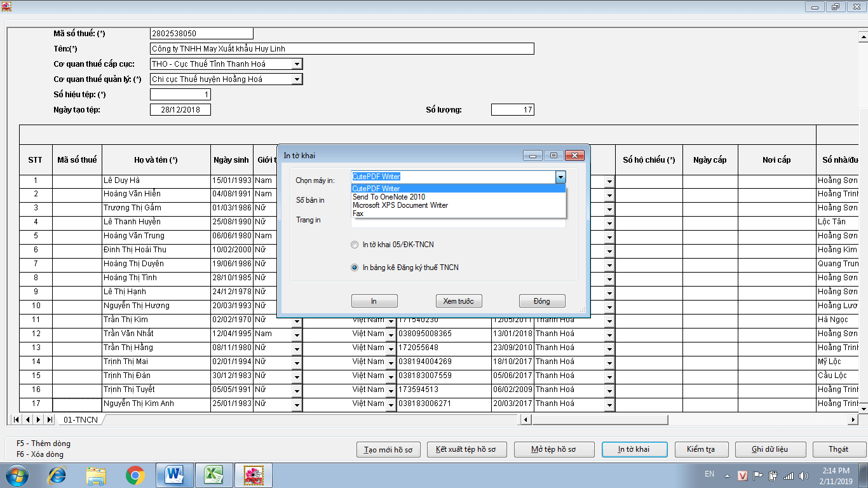868x488 pixels.
Task: Click the horizontal scrollbar right arrow
Action: pos(853,419)
